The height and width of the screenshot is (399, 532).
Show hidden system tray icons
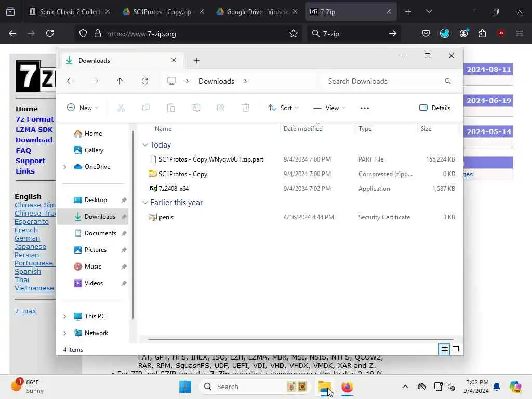point(405,387)
